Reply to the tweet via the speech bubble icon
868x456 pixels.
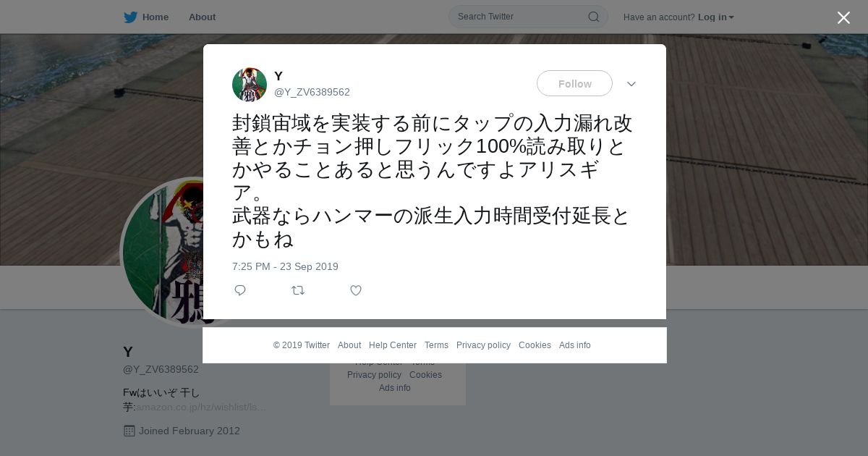[240, 290]
